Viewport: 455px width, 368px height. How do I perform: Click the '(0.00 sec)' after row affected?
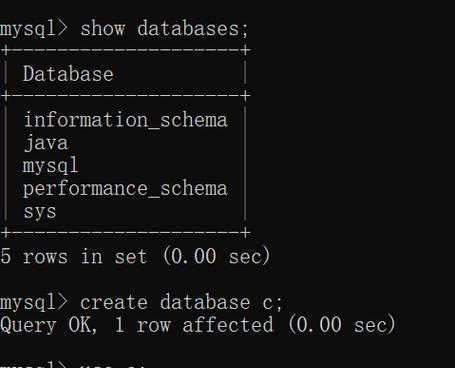(342, 325)
